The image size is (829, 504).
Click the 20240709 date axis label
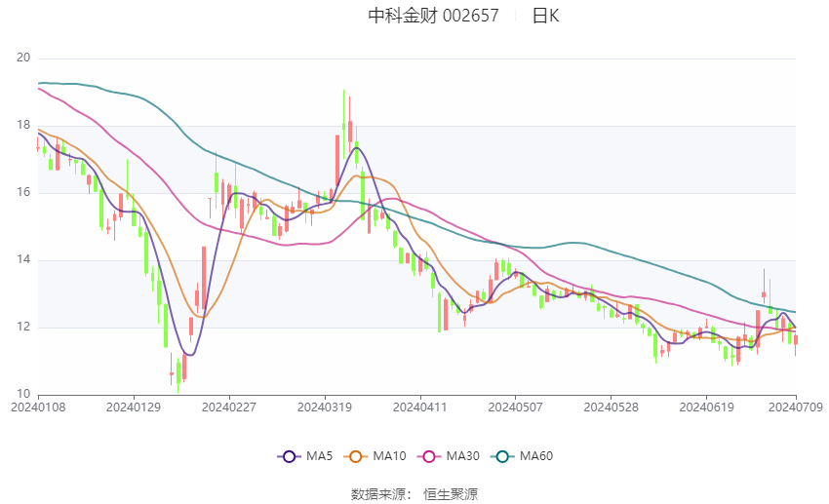pyautogui.click(x=795, y=407)
